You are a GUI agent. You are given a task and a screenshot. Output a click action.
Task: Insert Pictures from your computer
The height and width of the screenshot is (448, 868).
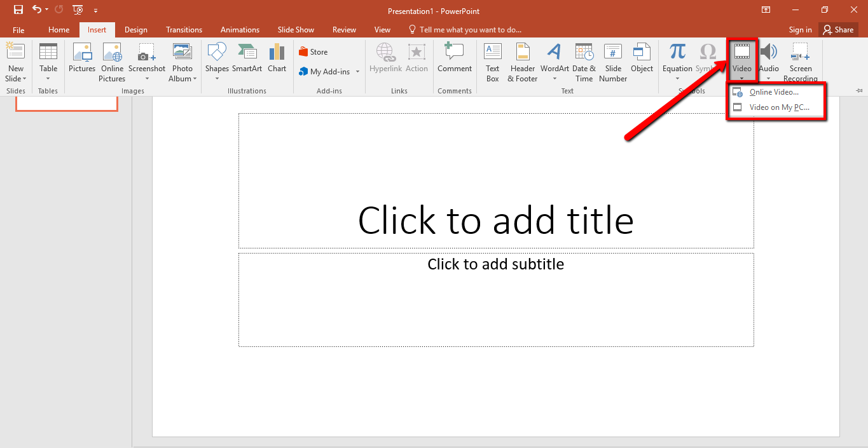[x=81, y=62]
